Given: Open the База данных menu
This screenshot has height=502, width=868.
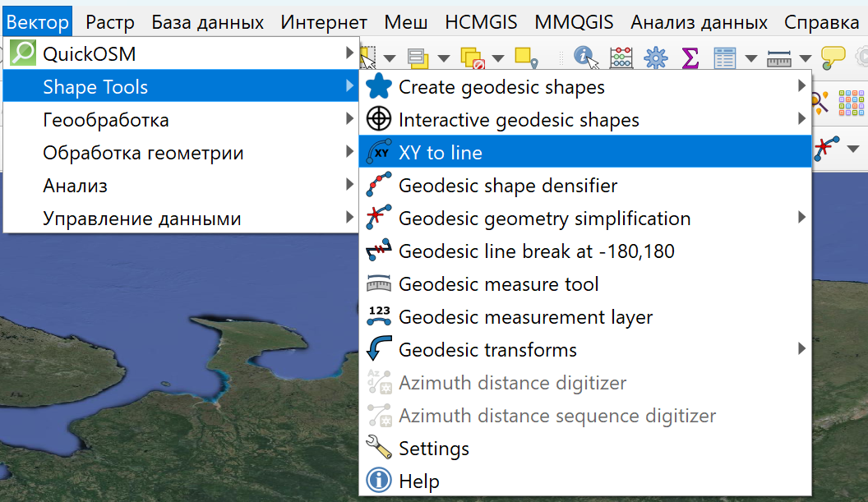Looking at the screenshot, I should (208, 22).
